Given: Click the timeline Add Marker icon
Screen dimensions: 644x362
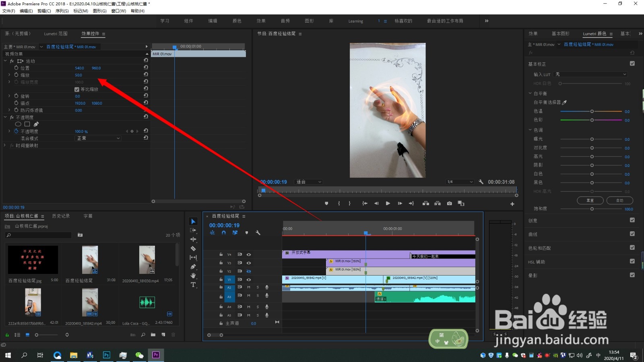Looking at the screenshot, I should (x=247, y=233).
